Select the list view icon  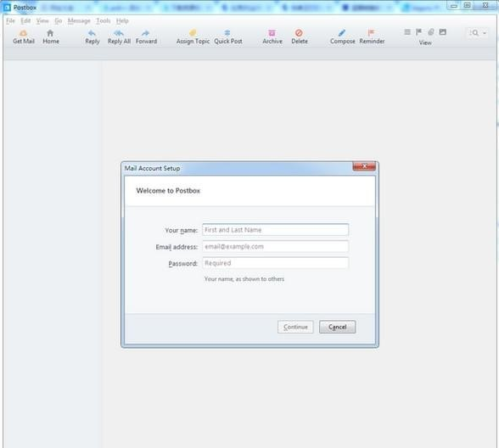point(407,32)
